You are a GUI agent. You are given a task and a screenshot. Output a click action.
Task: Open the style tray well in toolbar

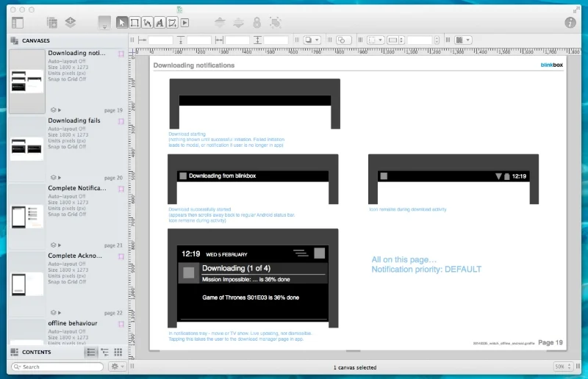104,23
